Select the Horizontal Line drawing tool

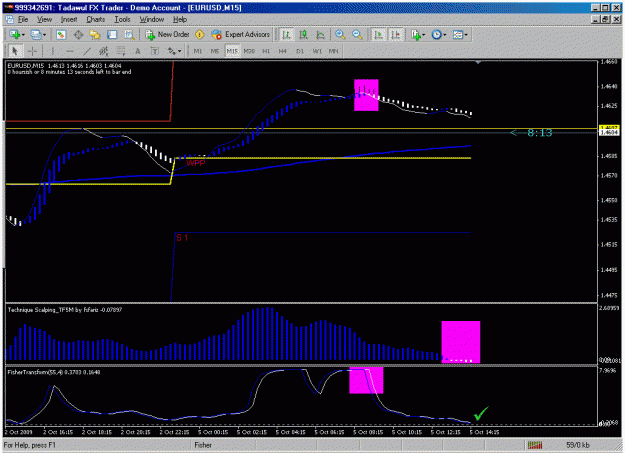69,51
